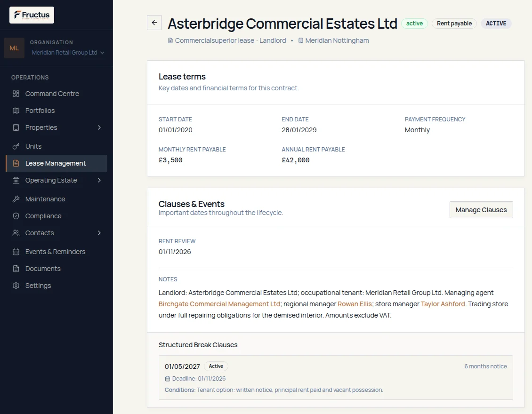The width and height of the screenshot is (532, 414).
Task: Open the Taylor Ashford contact link
Action: [443, 304]
